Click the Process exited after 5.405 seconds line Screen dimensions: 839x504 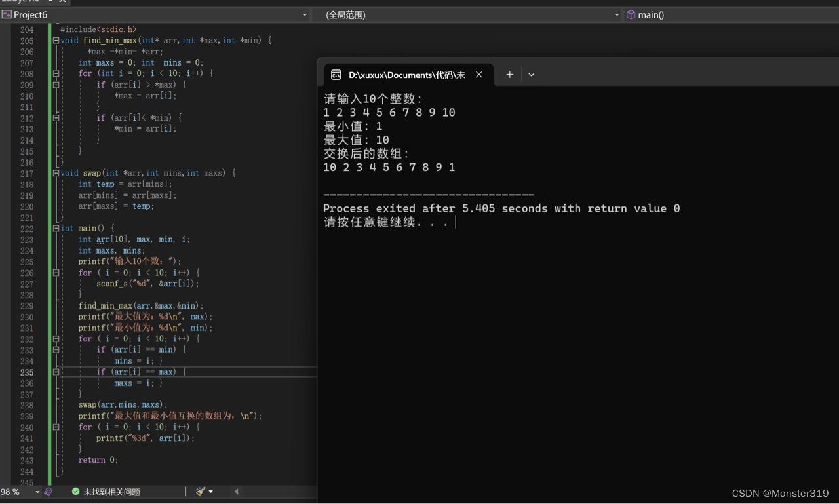(x=501, y=208)
